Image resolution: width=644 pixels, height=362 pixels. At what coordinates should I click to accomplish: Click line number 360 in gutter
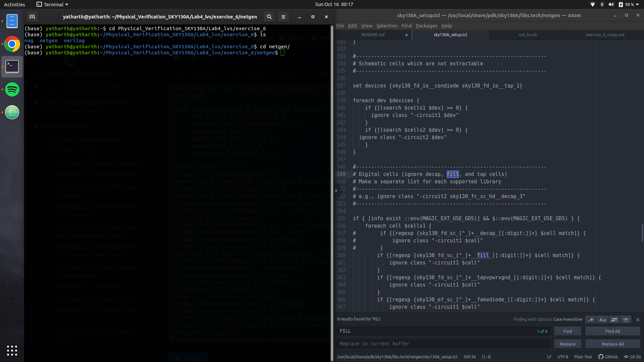tap(341, 255)
